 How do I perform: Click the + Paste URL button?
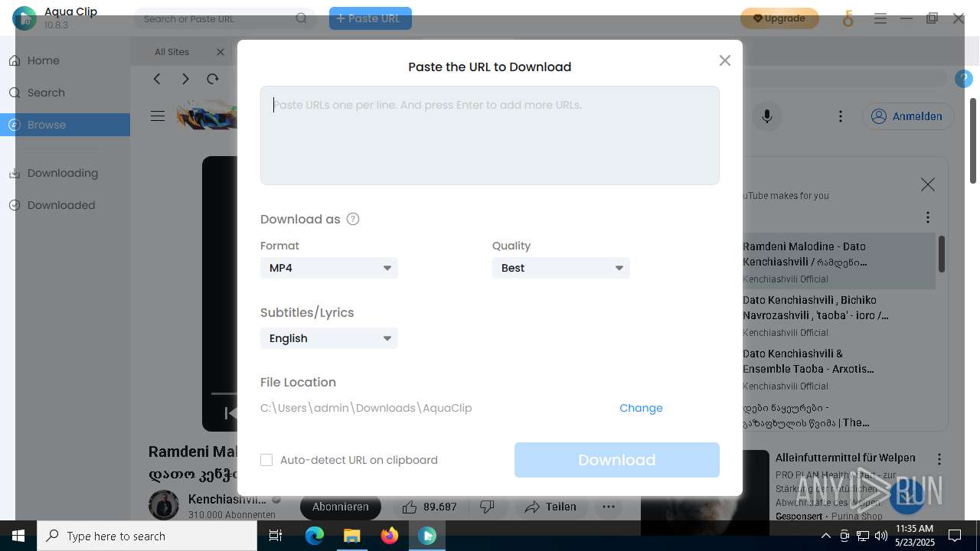[x=371, y=18]
